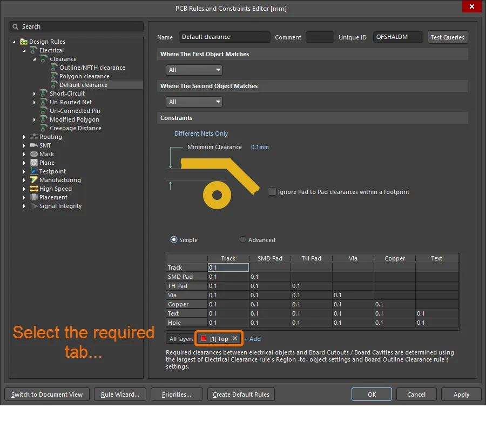Click the Routing category icon
486x448 pixels.
pos(34,137)
